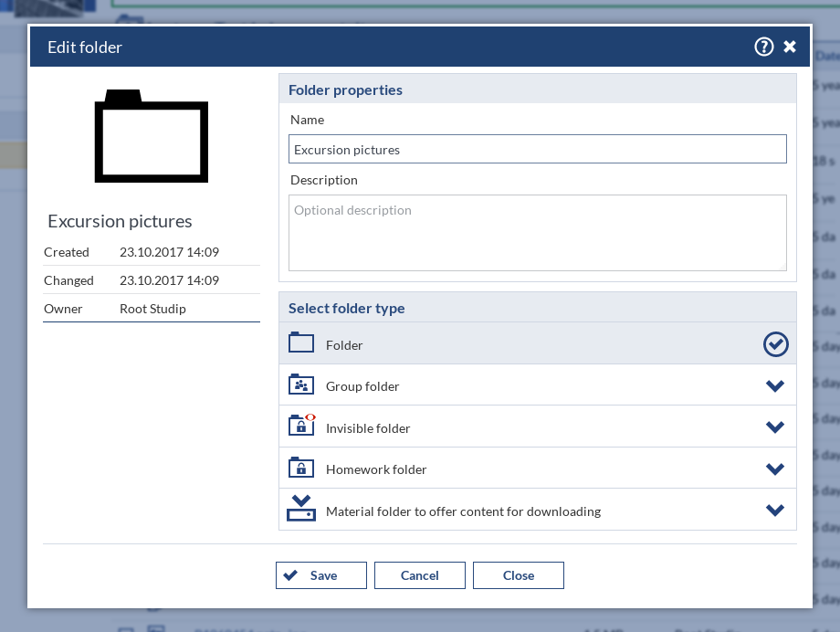Click the checkmark icon on Save button
840x632 pixels.
290,575
